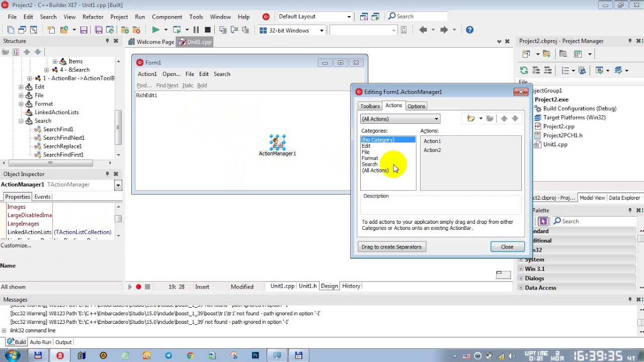Open Photoshop from the taskbar
This screenshot has height=362, width=644.
256,355
